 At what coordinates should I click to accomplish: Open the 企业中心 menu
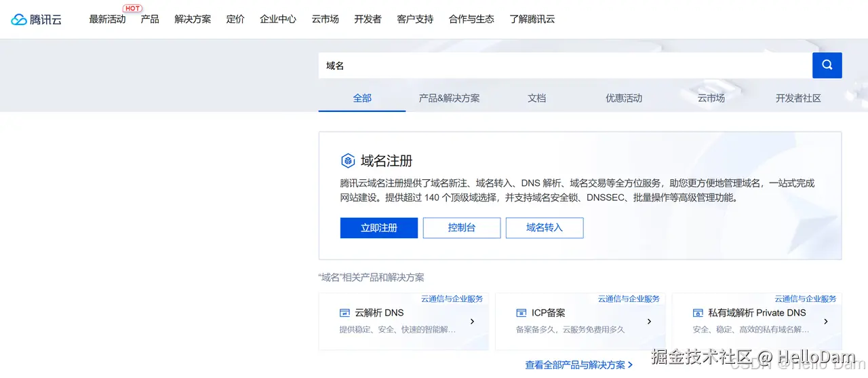click(x=278, y=19)
